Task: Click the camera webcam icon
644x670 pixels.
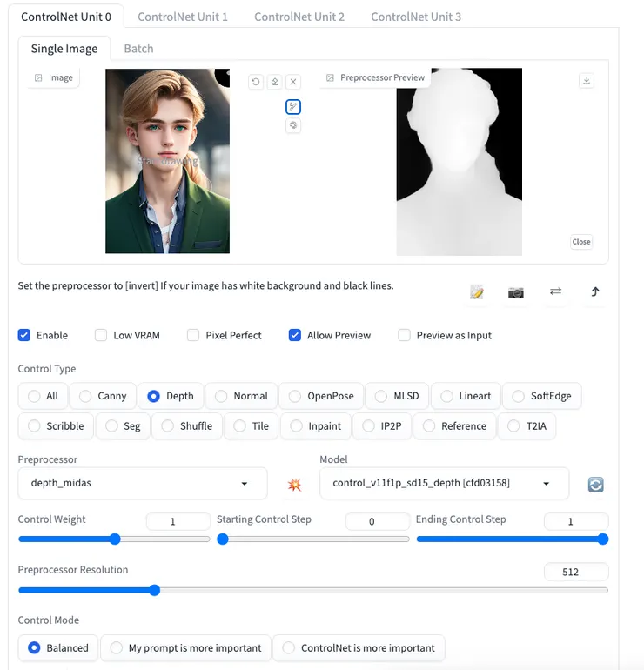Action: pos(516,292)
